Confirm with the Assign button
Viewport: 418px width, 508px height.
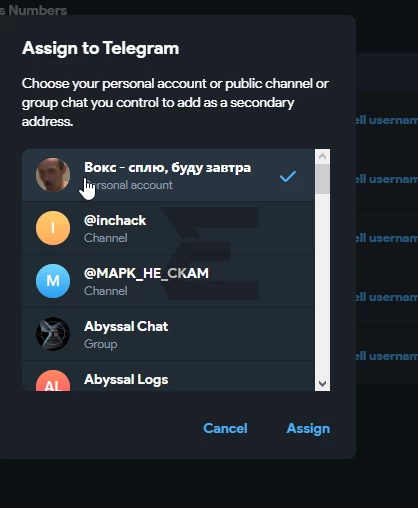tap(308, 429)
